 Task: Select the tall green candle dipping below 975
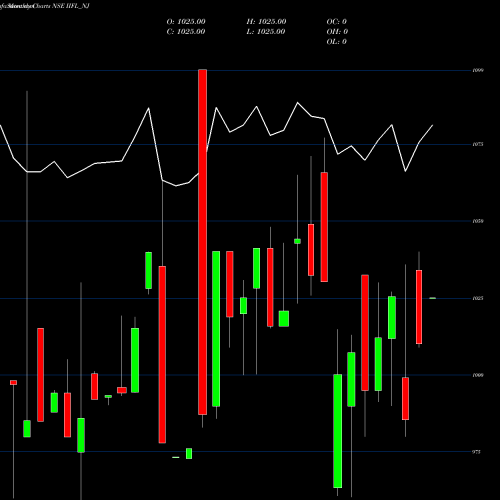tap(338, 431)
